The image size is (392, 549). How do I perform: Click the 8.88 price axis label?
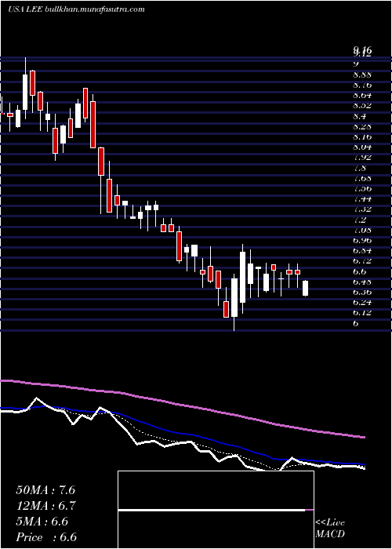click(x=362, y=75)
